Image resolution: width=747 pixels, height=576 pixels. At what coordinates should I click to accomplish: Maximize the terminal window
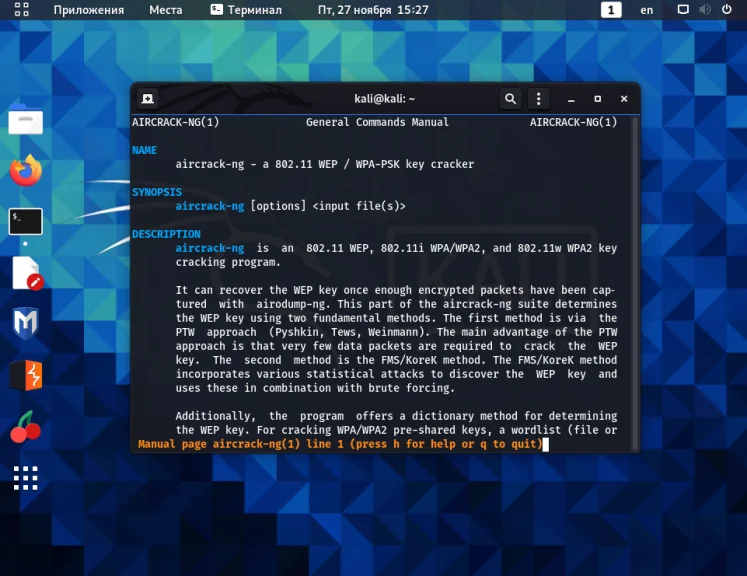pyautogui.click(x=597, y=99)
